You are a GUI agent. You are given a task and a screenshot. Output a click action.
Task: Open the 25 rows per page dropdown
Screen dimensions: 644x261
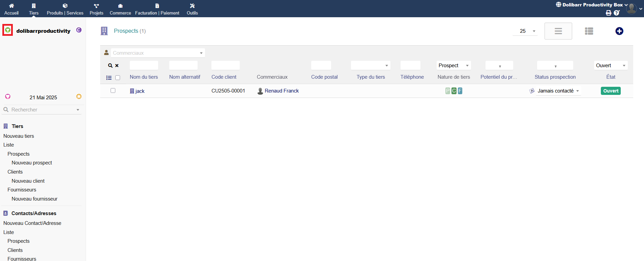click(525, 31)
